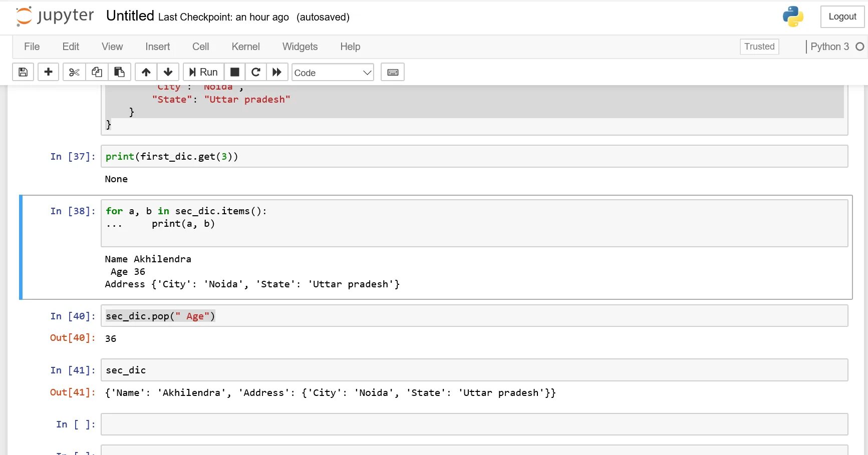Open the Widgets menu

tap(300, 47)
